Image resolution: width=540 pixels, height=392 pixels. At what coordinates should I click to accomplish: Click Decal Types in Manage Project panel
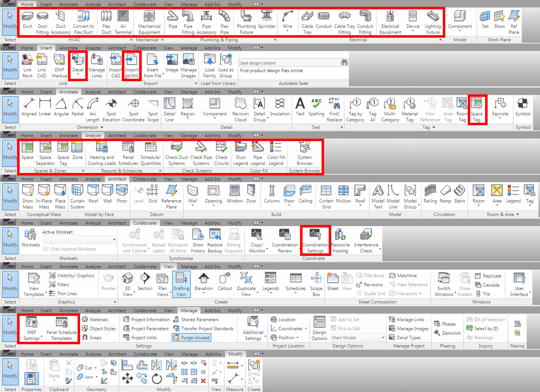405,338
